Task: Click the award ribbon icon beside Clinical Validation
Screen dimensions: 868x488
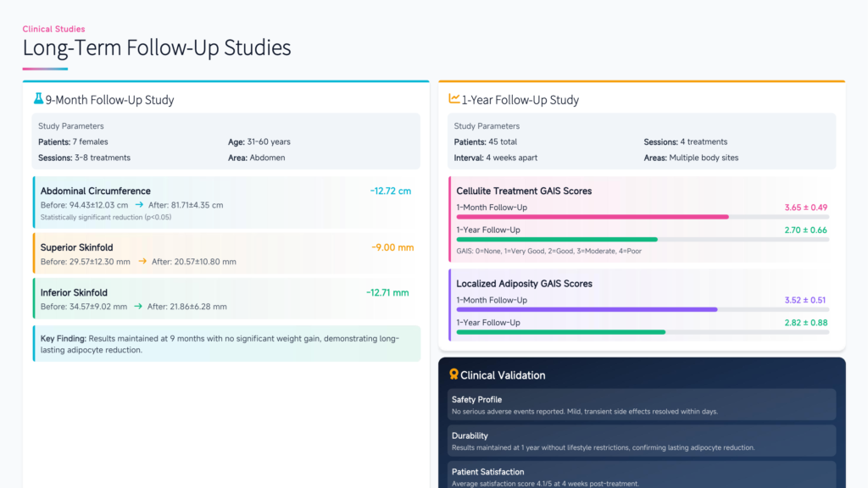Action: 453,374
